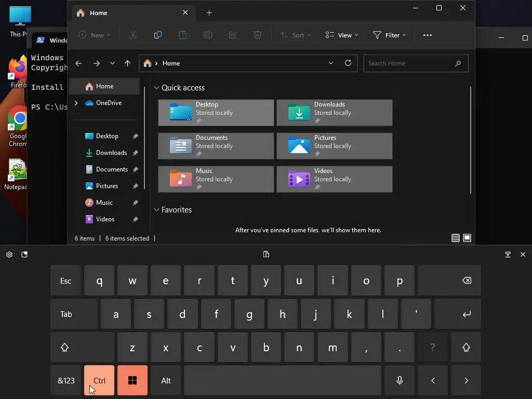Refresh the Home view
532x399 pixels.
[348, 63]
